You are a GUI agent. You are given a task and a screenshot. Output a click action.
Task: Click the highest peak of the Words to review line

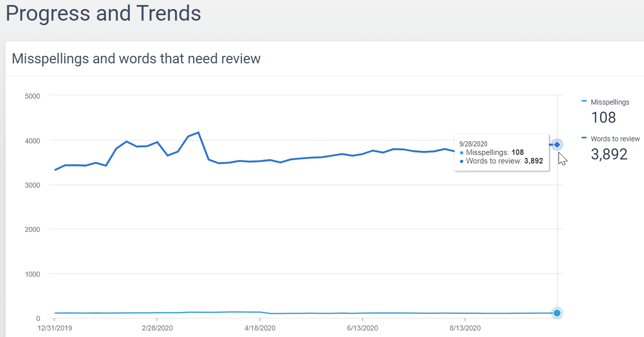point(198,132)
